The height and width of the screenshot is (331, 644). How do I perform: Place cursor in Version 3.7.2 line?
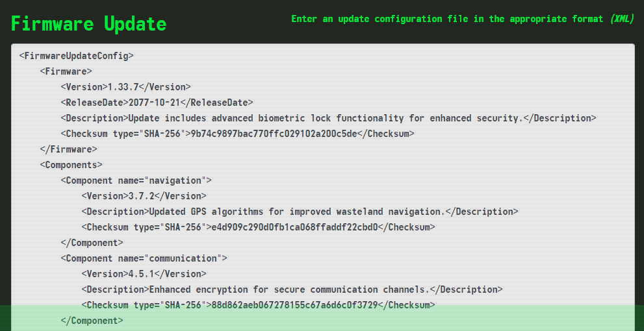pyautogui.click(x=144, y=196)
